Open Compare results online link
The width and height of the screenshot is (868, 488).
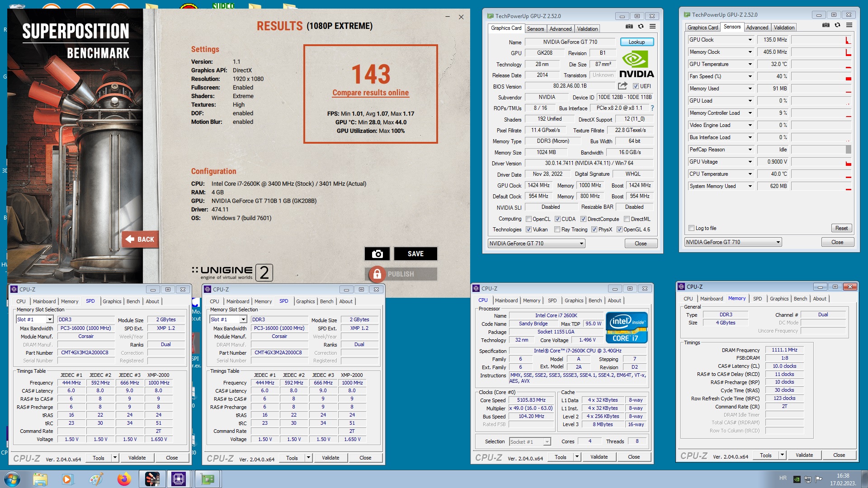pyautogui.click(x=371, y=93)
